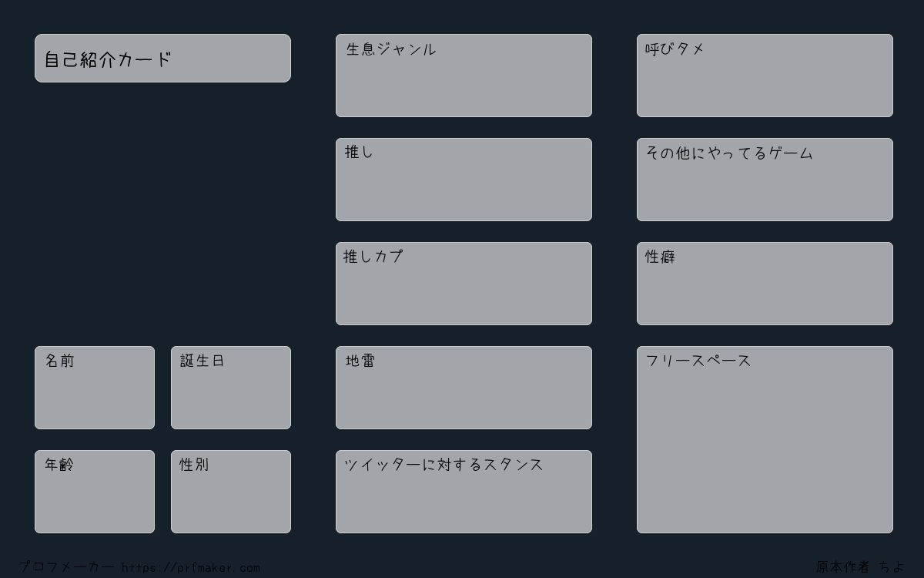Click the フリースペース label text

pyautogui.click(x=698, y=361)
